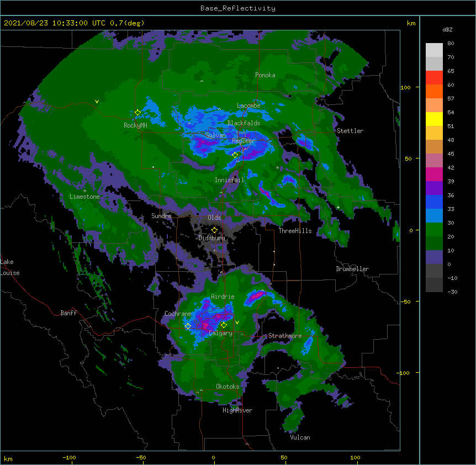Click the Olds town label

coord(214,218)
